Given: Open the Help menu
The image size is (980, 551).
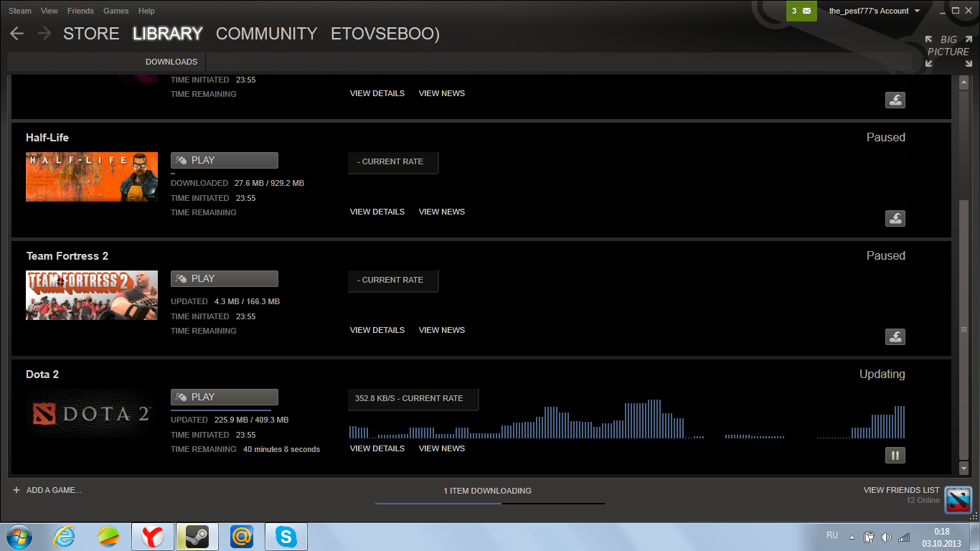Looking at the screenshot, I should tap(146, 11).
